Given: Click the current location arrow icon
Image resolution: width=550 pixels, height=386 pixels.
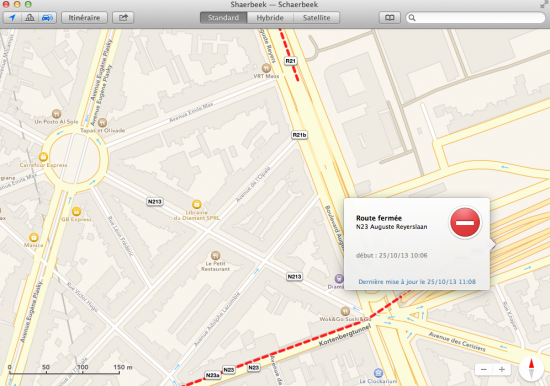Looking at the screenshot, I should 12,18.
